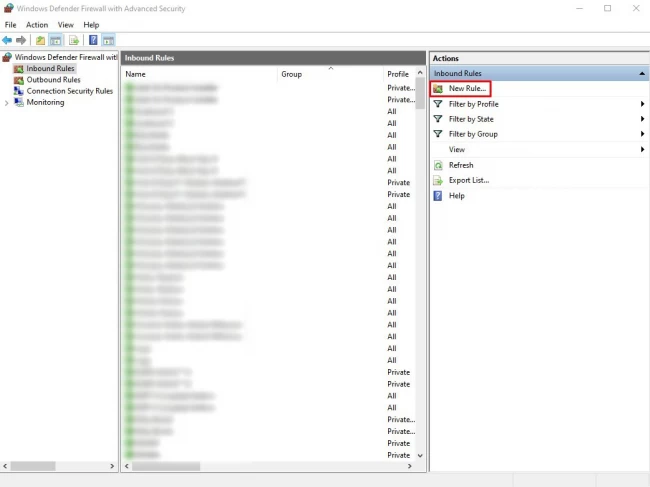650x487 pixels.
Task: Click the app icon in the title bar
Action: [x=8, y=8]
